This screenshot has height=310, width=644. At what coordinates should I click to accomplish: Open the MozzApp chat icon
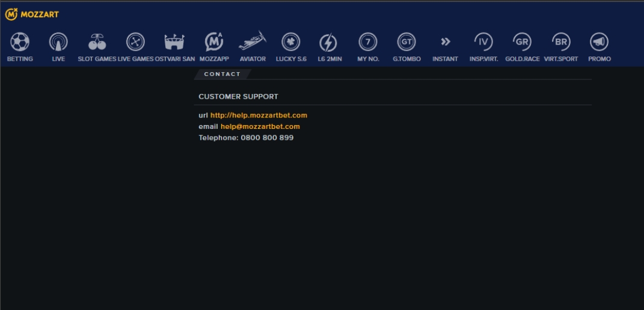tap(214, 42)
